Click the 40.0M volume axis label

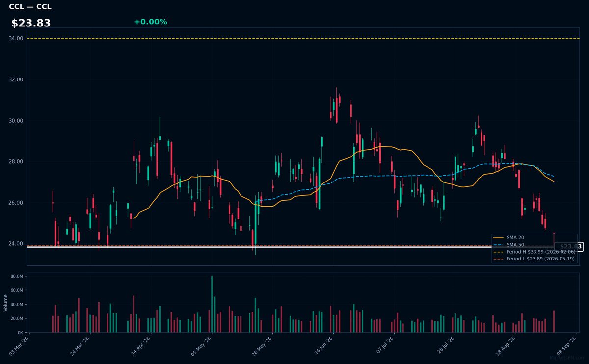17,305
